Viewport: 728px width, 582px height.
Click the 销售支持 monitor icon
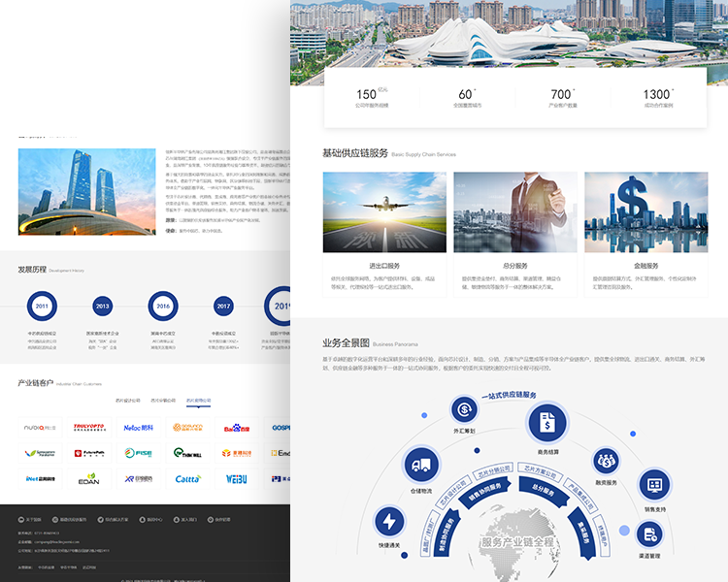[x=654, y=485]
